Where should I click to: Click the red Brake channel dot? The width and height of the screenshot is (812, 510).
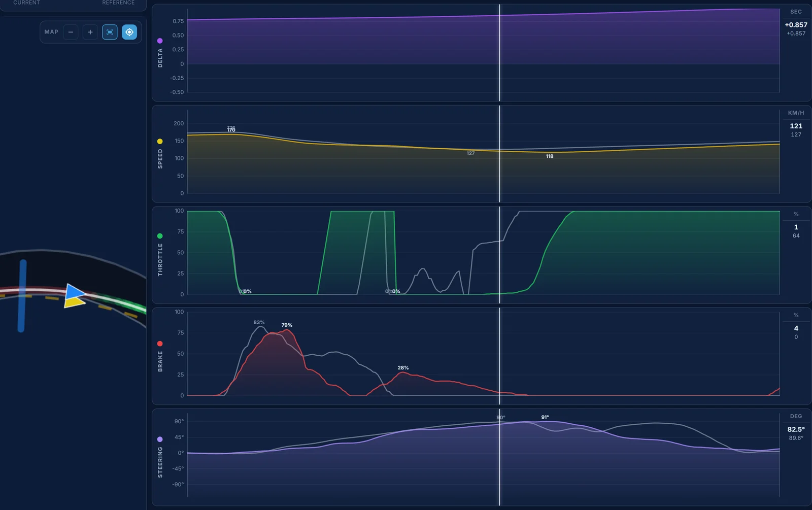[160, 344]
